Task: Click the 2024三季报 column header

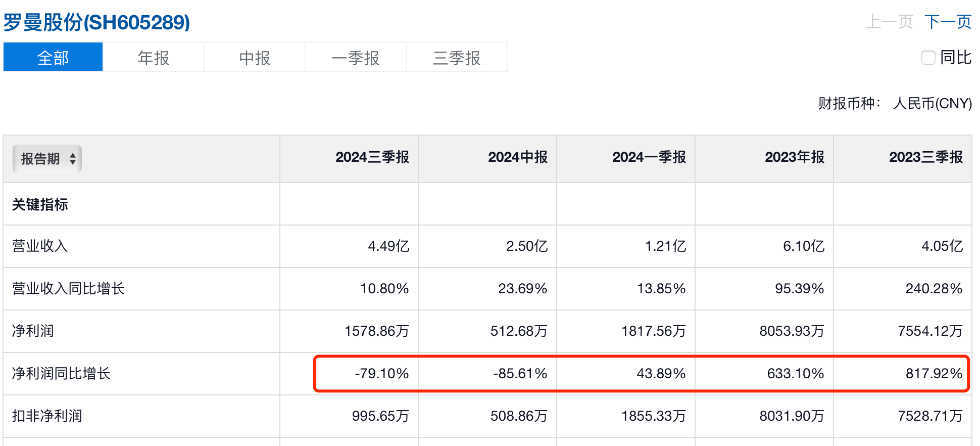Action: click(x=372, y=157)
